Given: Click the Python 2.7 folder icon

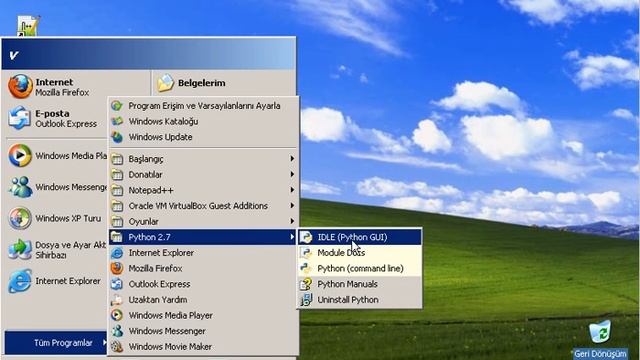Looking at the screenshot, I should click(117, 237).
